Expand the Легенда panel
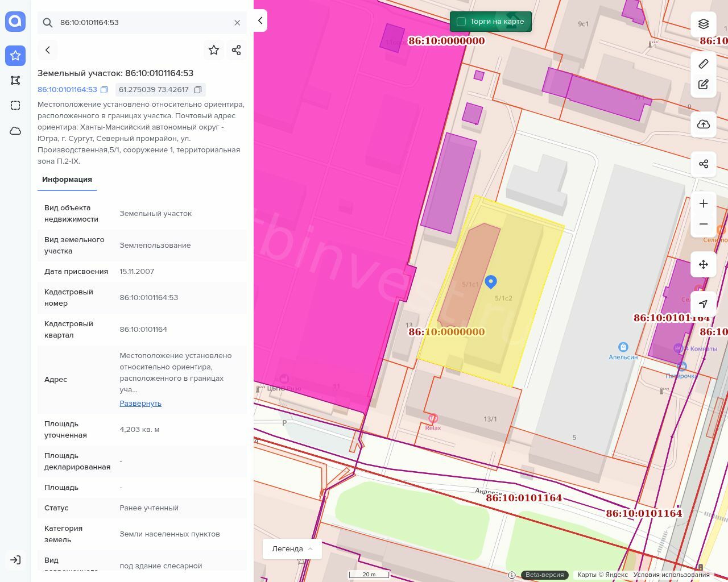The image size is (728, 582). 292,549
